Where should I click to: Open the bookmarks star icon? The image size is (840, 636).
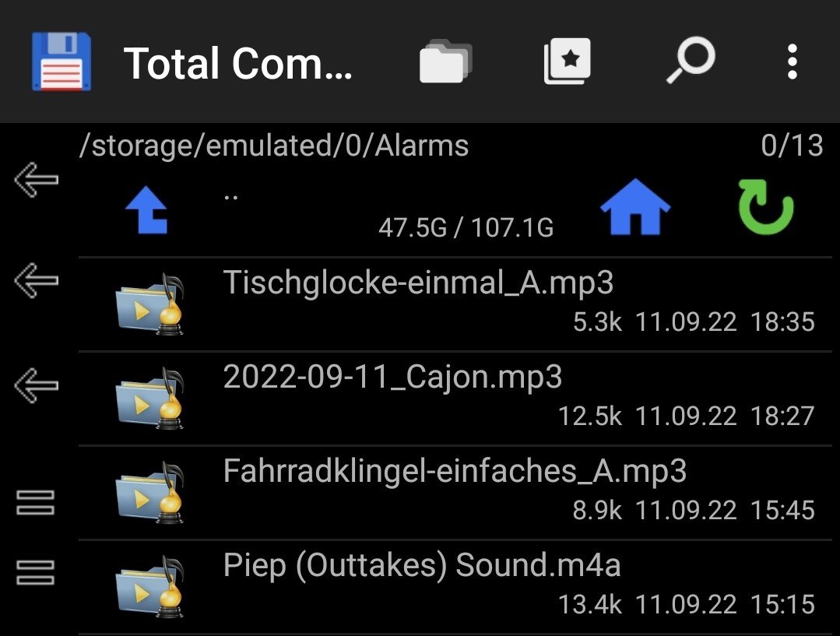click(567, 61)
